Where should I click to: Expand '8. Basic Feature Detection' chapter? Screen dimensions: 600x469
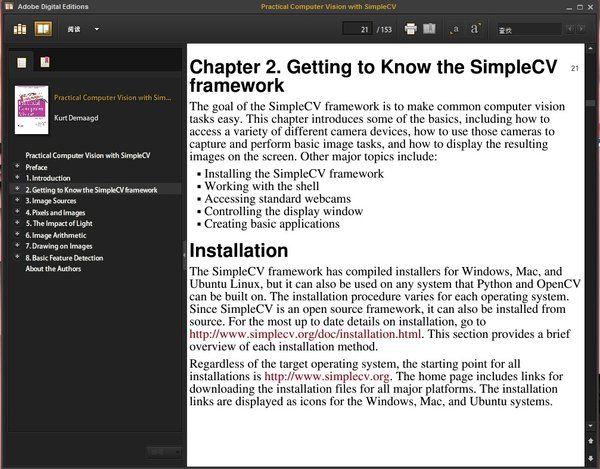coord(15,257)
